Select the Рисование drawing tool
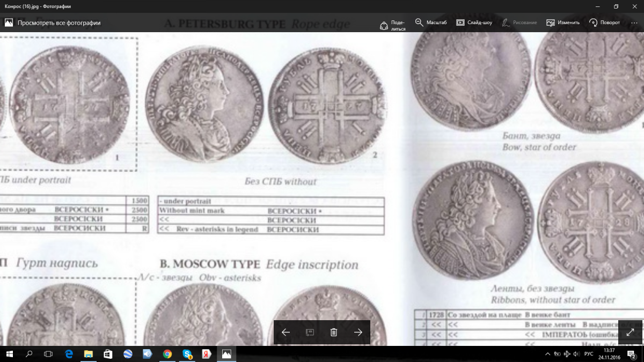Viewport: 644px width, 362px height. tap(519, 23)
